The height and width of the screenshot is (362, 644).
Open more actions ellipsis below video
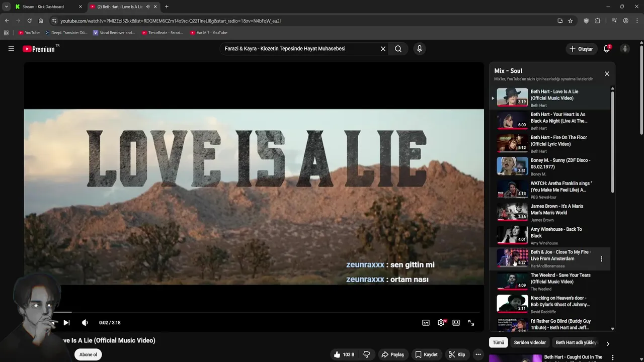point(478,354)
